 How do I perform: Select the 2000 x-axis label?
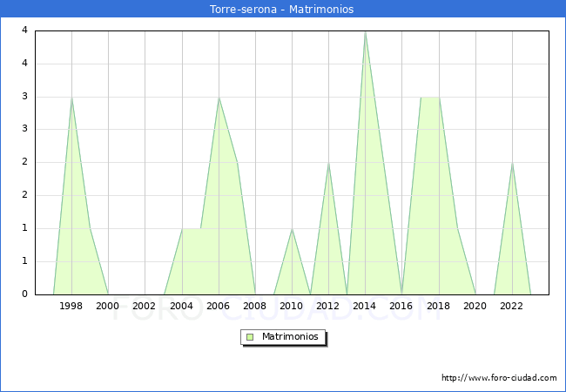[108, 306]
